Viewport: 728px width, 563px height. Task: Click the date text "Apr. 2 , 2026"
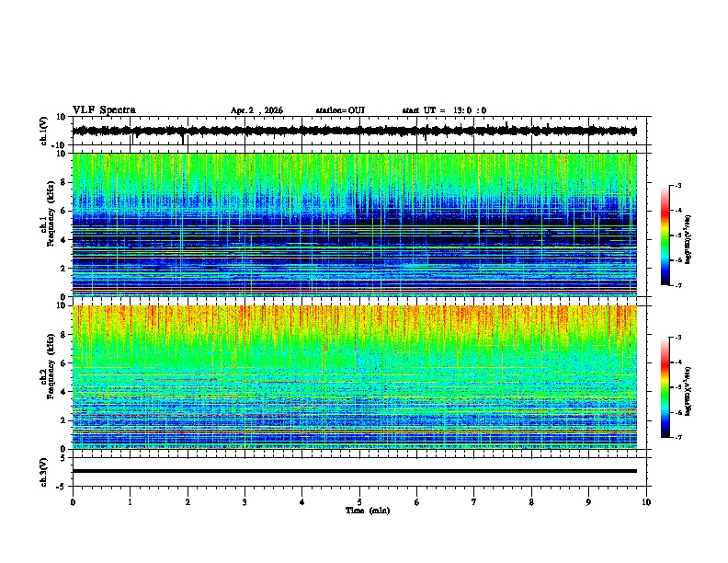tap(256, 110)
